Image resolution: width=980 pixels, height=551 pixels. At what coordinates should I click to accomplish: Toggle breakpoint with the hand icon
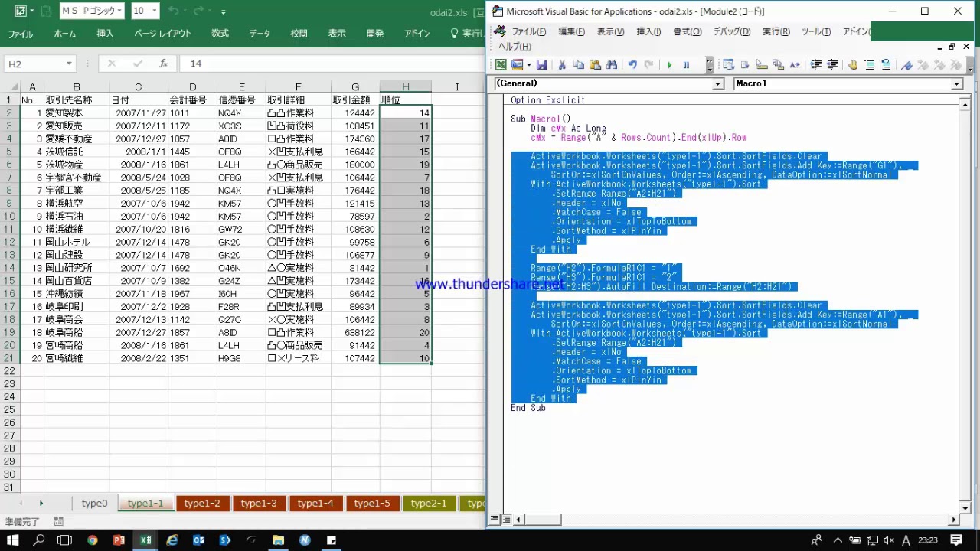pos(852,65)
